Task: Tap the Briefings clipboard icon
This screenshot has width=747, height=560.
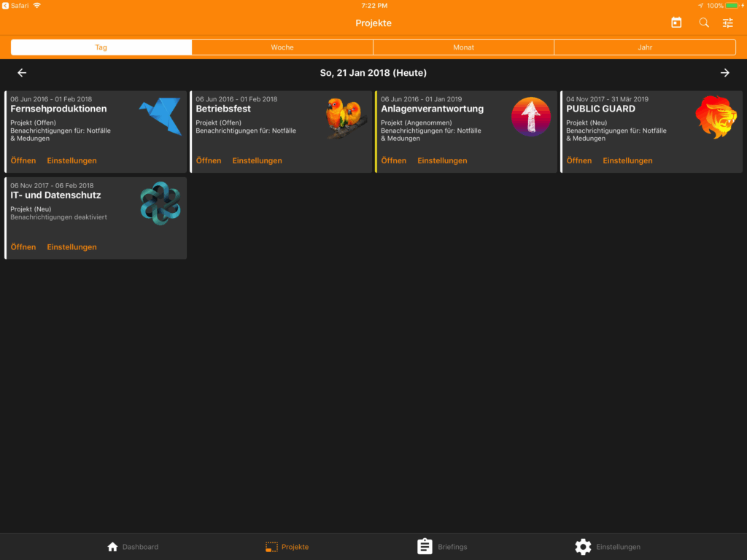Action: pyautogui.click(x=425, y=547)
